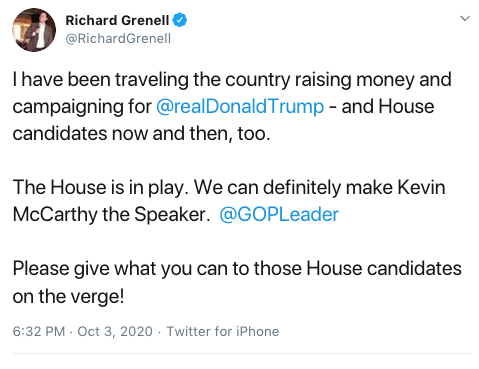Click the phrase 'raising money and'
This screenshot has height=369, width=479.
pyautogui.click(x=373, y=80)
